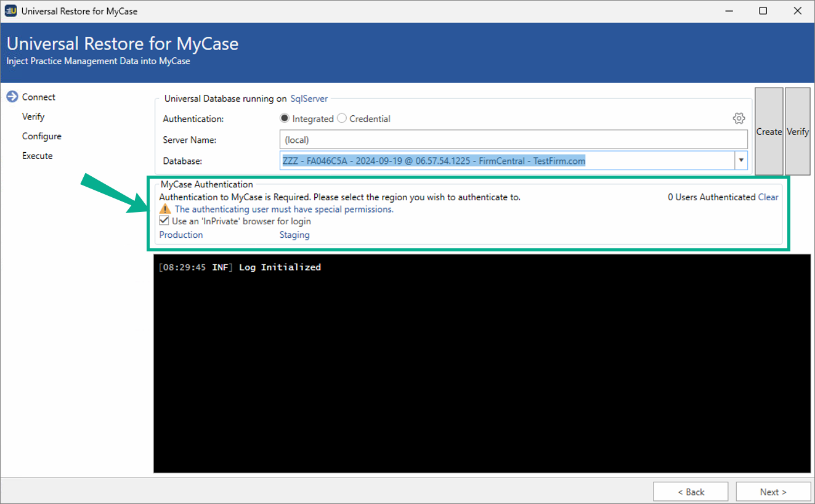Click the 'Authentication:' label
Screen dimensions: 815x504
[193, 118]
